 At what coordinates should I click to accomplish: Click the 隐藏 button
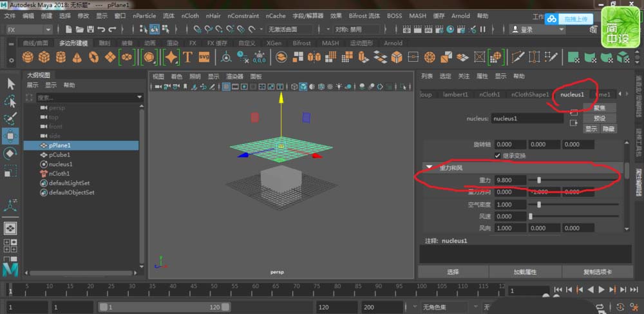[609, 129]
